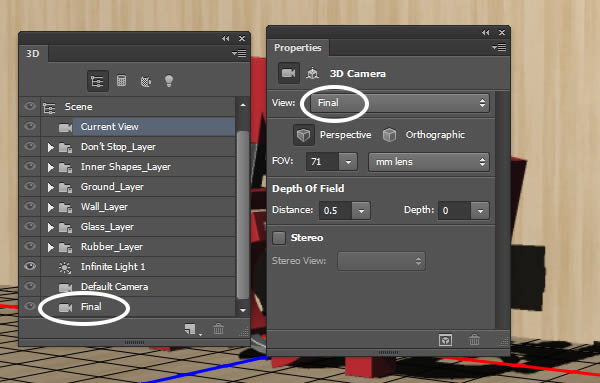The height and width of the screenshot is (383, 600).
Task: Click the Default Camera camera icon
Action: coord(65,287)
